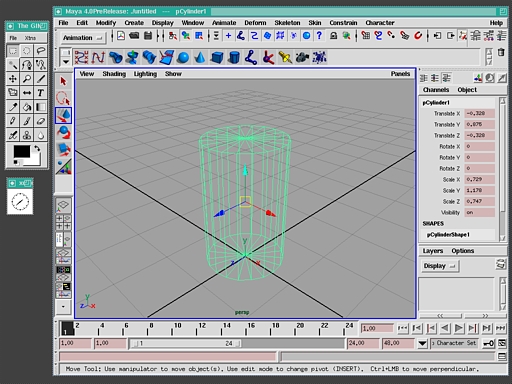This screenshot has width=512, height=384.
Task: Open the Modify menu
Action: pos(106,23)
